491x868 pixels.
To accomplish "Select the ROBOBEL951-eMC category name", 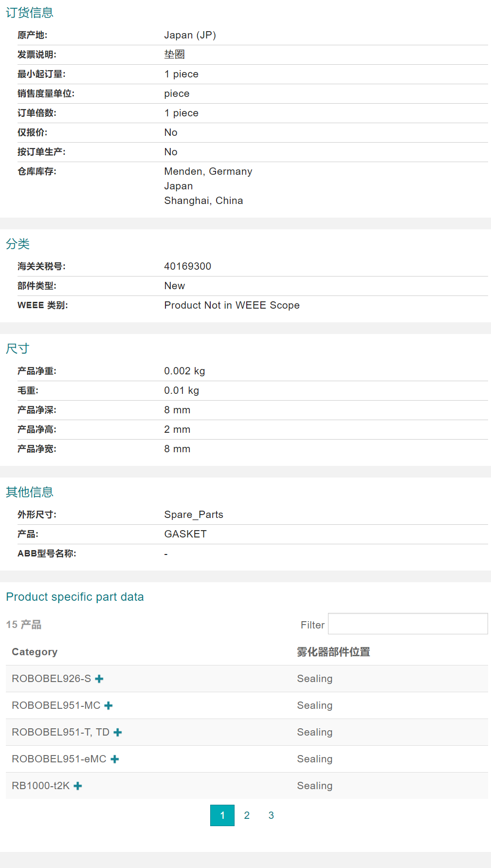I will [x=59, y=759].
